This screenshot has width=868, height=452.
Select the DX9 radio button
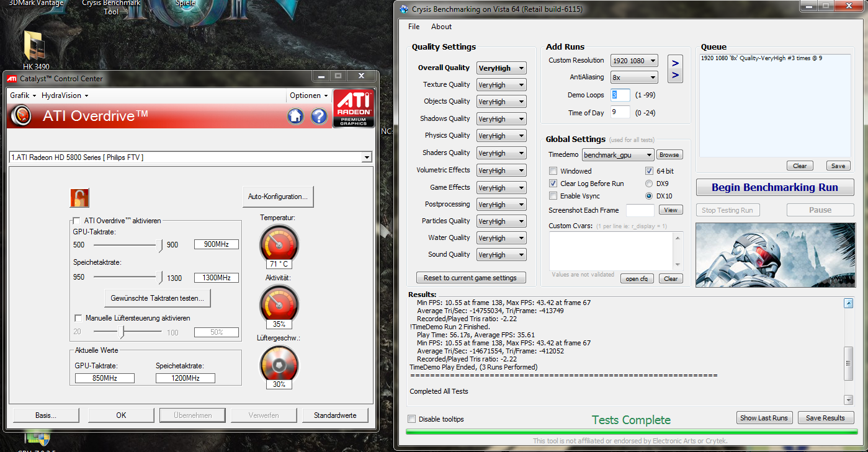(x=649, y=184)
